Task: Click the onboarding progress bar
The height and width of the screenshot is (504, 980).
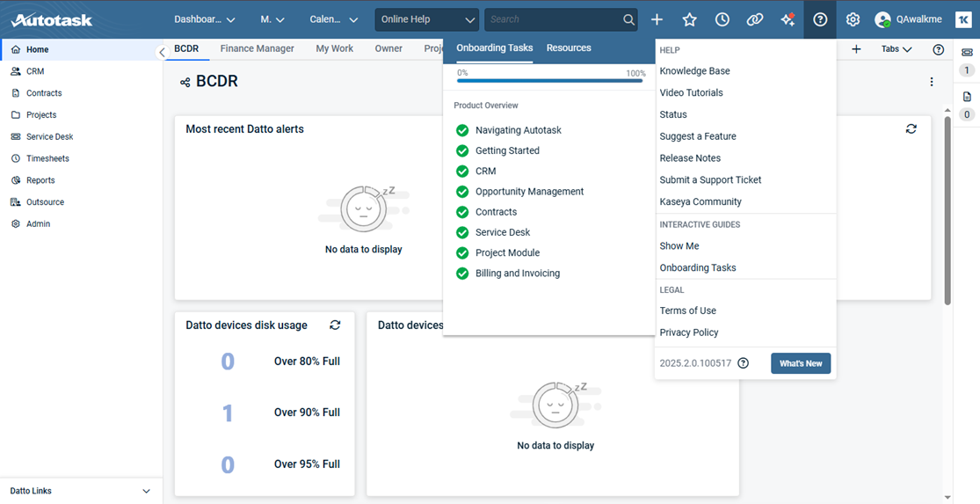Action: tap(550, 81)
